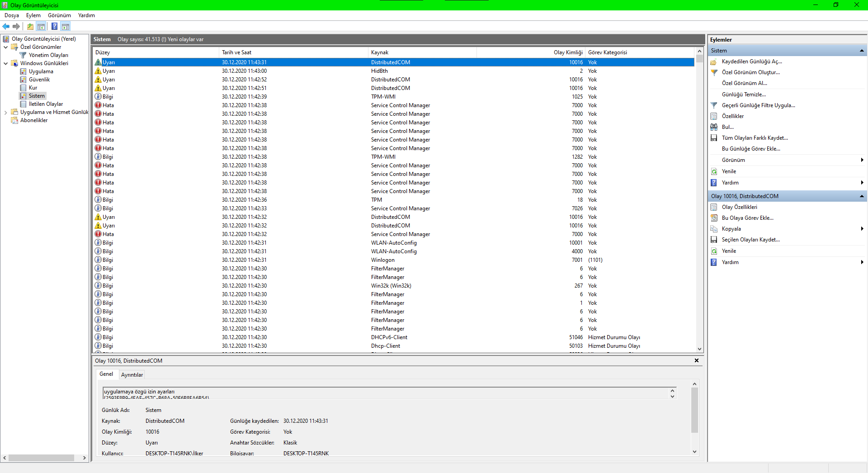868x473 pixels.
Task: Click the filter icon beside Özel Görünüm Oluştur
Action: tap(714, 72)
